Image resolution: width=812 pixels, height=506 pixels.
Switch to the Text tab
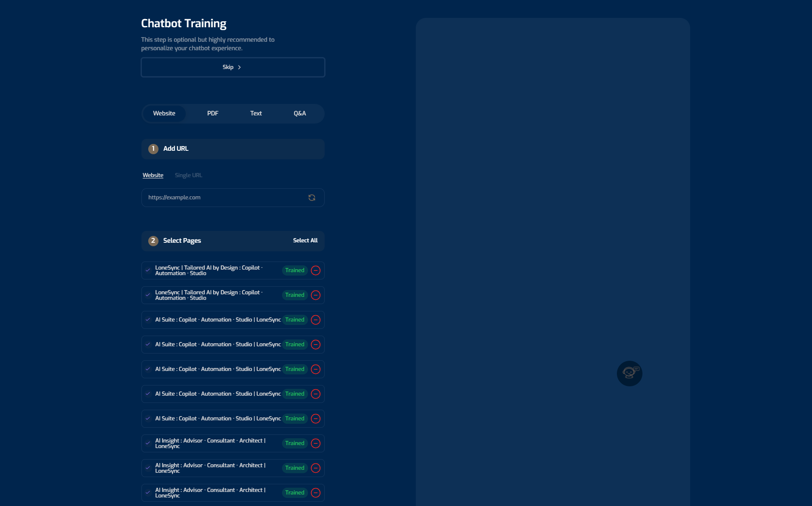(256, 114)
